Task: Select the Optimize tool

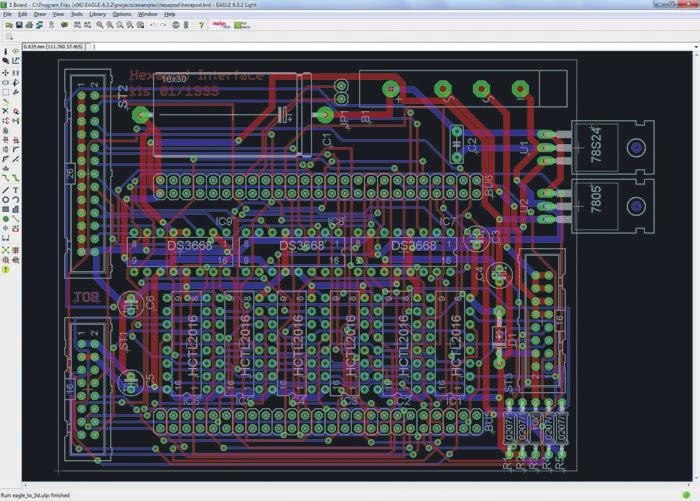Action: coord(16,159)
